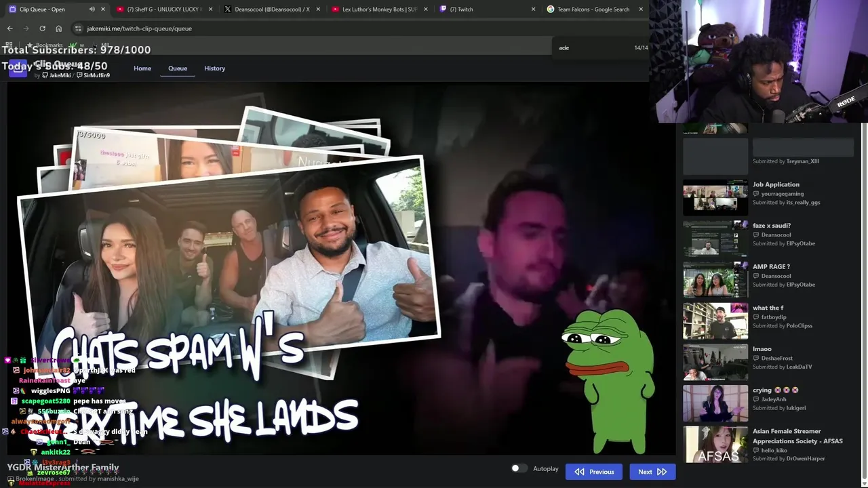Click the crying clip title
The width and height of the screenshot is (868, 488).
(x=775, y=390)
